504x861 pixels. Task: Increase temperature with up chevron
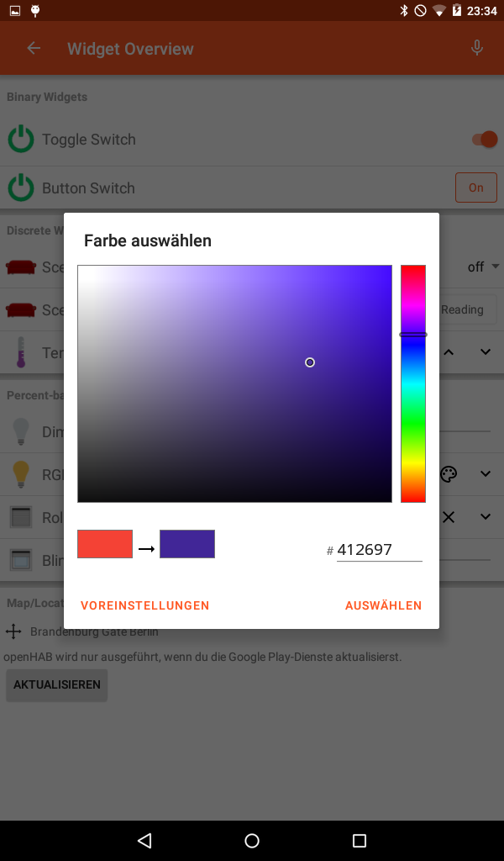pos(449,352)
